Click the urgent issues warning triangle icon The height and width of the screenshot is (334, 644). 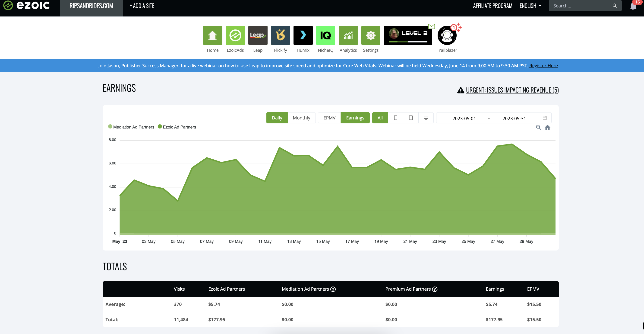point(461,90)
